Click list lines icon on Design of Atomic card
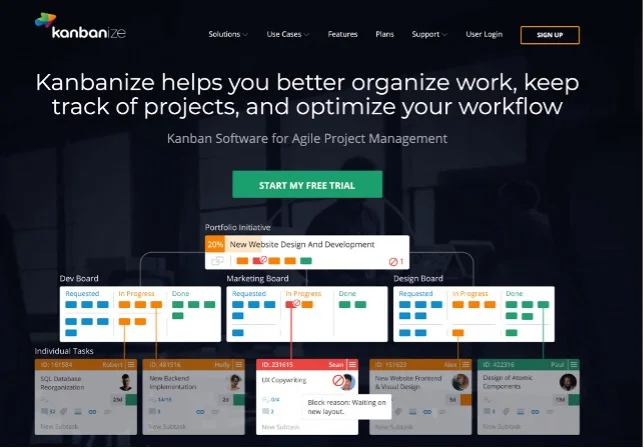The image size is (644, 448). pyautogui.click(x=520, y=411)
